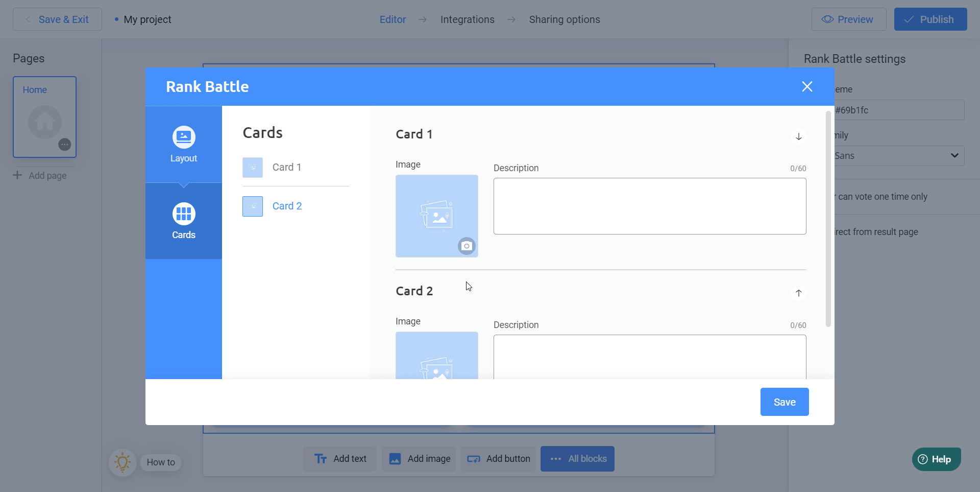The width and height of the screenshot is (980, 492).
Task: Go to the Editor step
Action: [x=393, y=19]
